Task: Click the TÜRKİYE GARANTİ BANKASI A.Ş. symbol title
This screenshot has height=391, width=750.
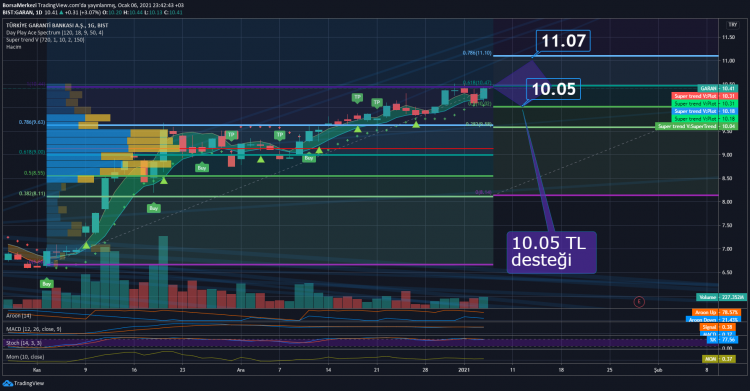Action: click(57, 25)
